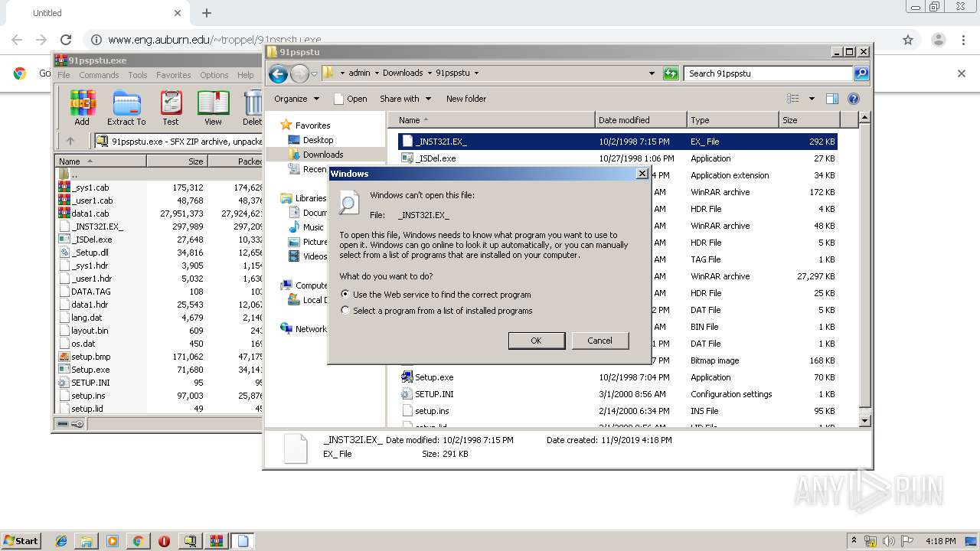Click the change view icon in Explorer
This screenshot has height=551, width=980.
[793, 99]
